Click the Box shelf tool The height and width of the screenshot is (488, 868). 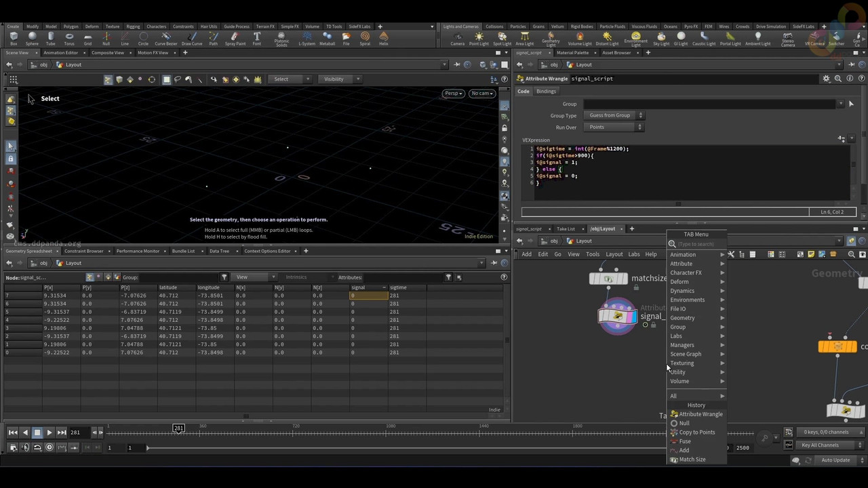click(x=14, y=39)
